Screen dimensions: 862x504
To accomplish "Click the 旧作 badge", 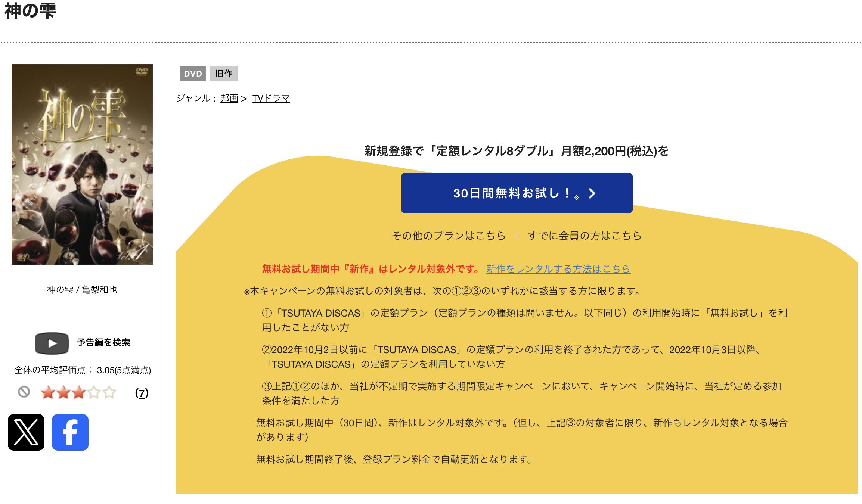I will click(224, 74).
